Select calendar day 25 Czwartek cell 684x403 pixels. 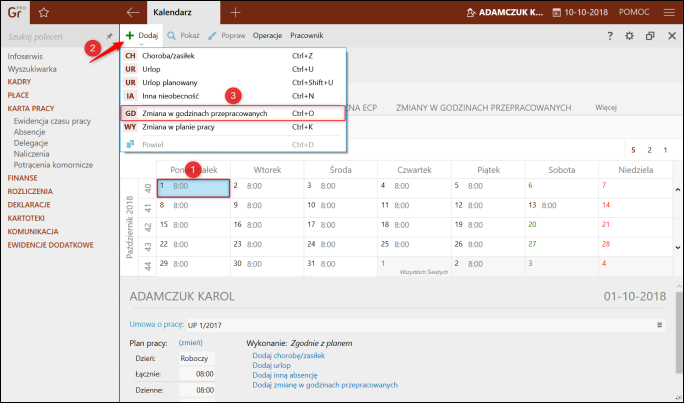coord(414,247)
